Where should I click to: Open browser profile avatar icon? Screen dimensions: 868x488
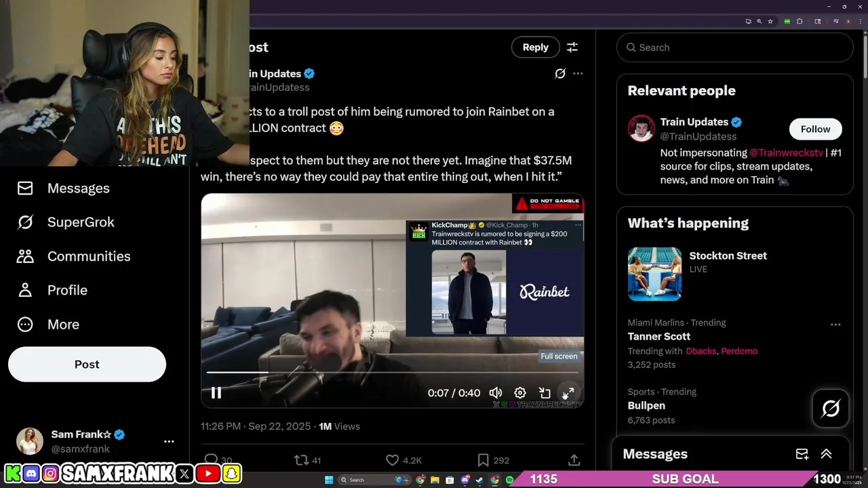click(x=848, y=21)
